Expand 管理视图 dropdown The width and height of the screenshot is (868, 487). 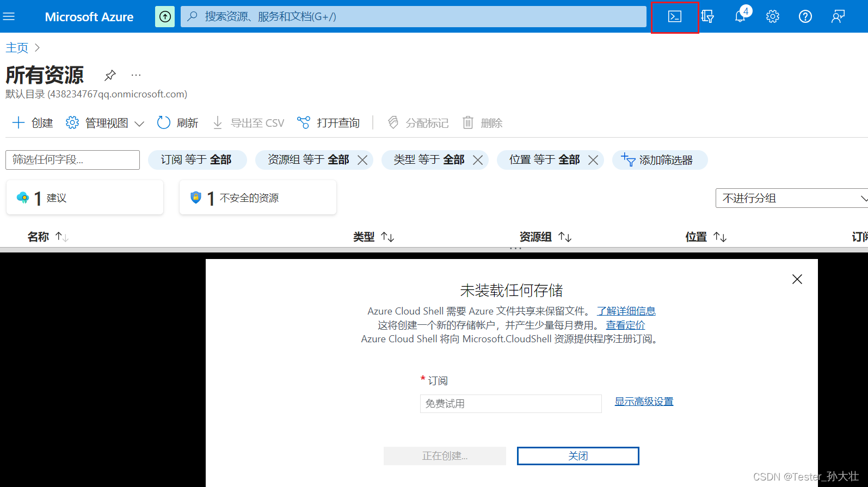tap(105, 123)
